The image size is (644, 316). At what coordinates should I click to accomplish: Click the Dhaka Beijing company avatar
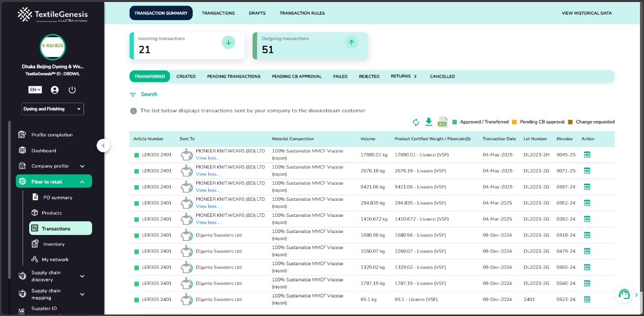tap(52, 47)
